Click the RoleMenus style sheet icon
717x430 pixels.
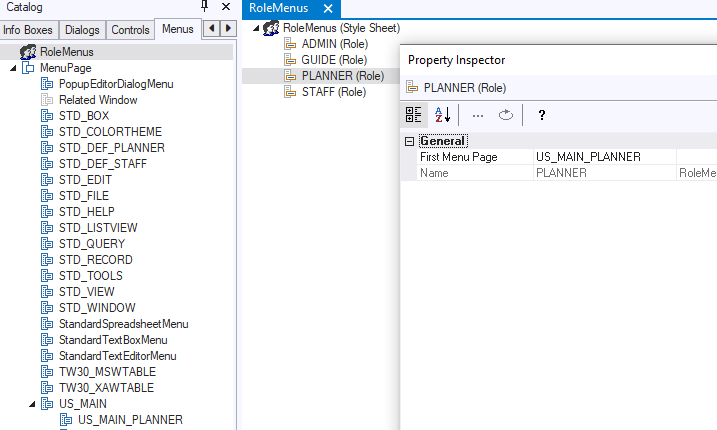271,28
